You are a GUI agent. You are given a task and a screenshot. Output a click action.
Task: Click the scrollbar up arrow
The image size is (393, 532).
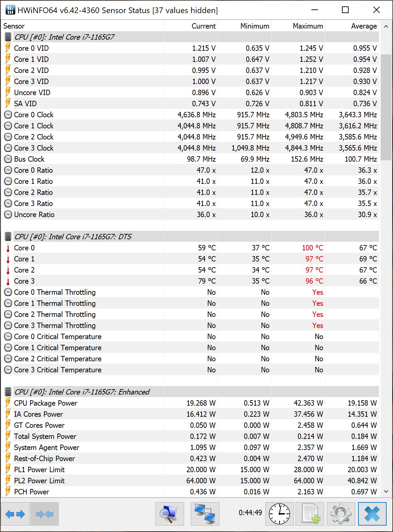pyautogui.click(x=386, y=26)
